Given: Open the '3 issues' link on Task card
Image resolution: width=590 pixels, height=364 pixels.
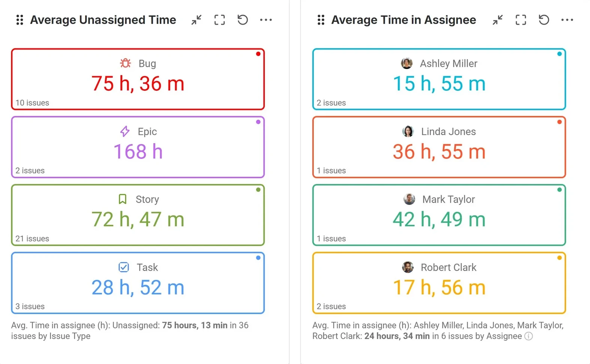Looking at the screenshot, I should click(30, 307).
